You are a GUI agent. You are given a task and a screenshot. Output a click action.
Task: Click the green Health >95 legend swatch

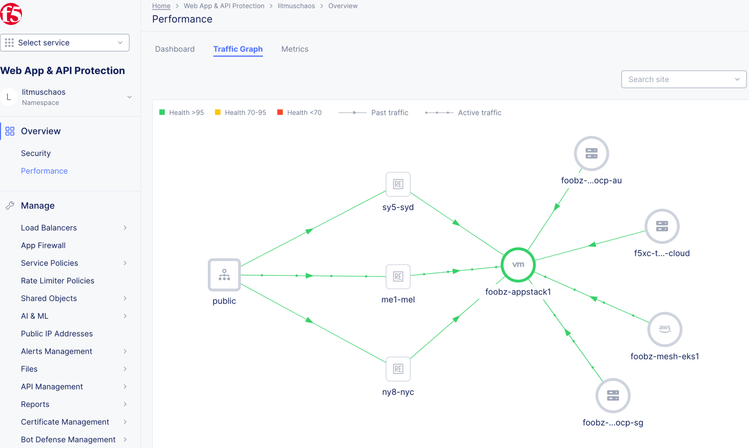click(x=163, y=113)
